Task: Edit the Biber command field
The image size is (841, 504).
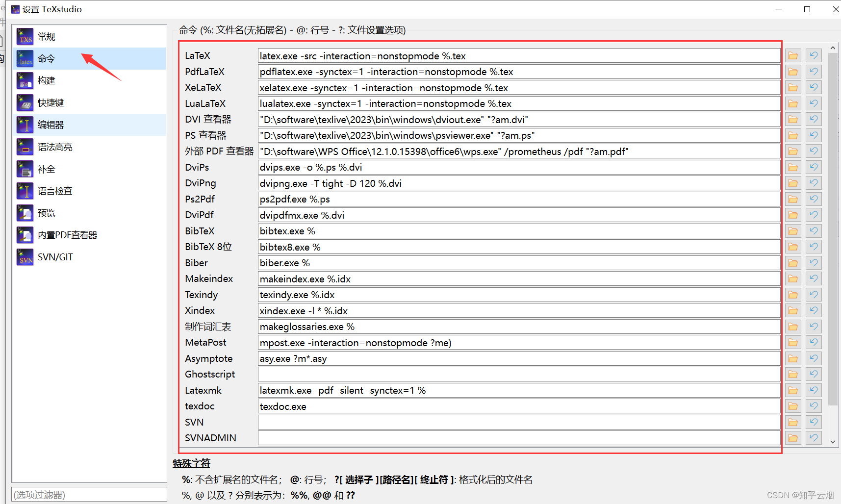Action: (x=519, y=263)
